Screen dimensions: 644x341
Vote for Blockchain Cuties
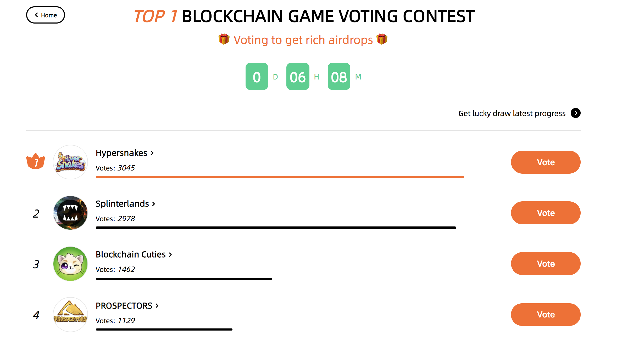point(546,264)
